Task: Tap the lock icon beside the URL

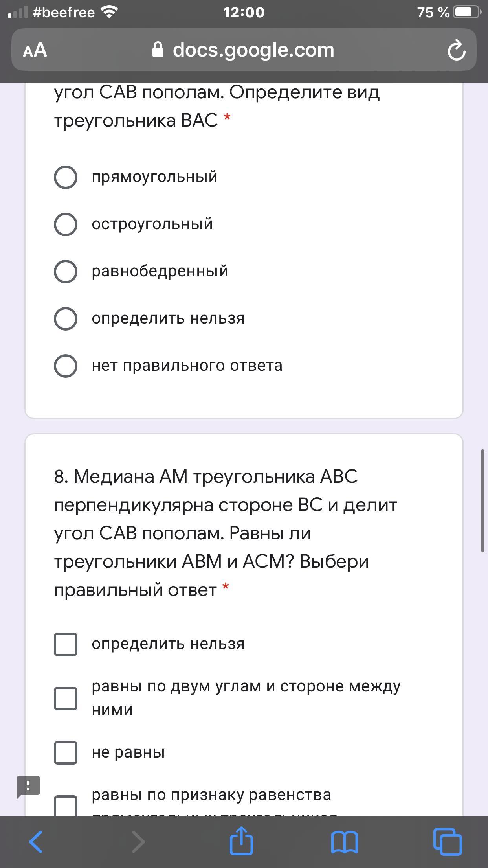Action: [x=158, y=50]
